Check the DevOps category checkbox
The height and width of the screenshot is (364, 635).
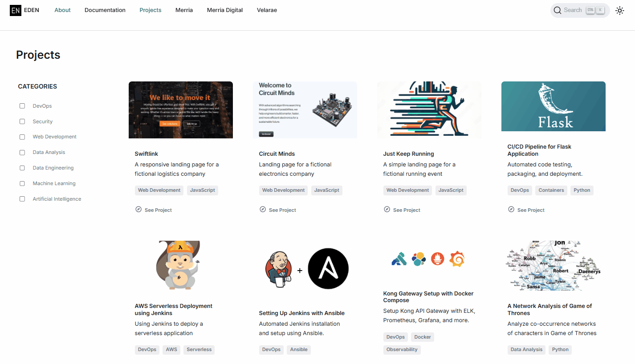point(22,106)
